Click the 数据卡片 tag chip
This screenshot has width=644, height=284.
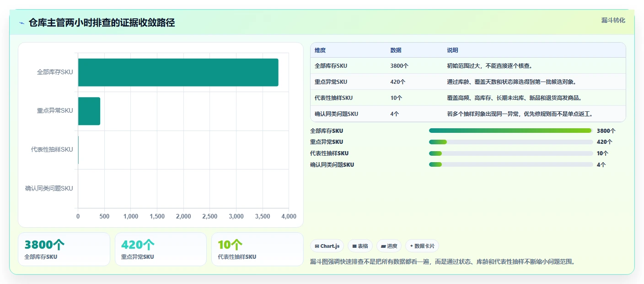point(422,246)
